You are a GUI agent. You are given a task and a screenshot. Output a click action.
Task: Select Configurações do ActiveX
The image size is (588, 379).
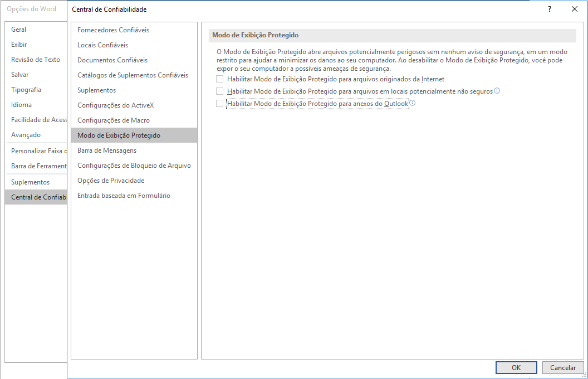116,105
